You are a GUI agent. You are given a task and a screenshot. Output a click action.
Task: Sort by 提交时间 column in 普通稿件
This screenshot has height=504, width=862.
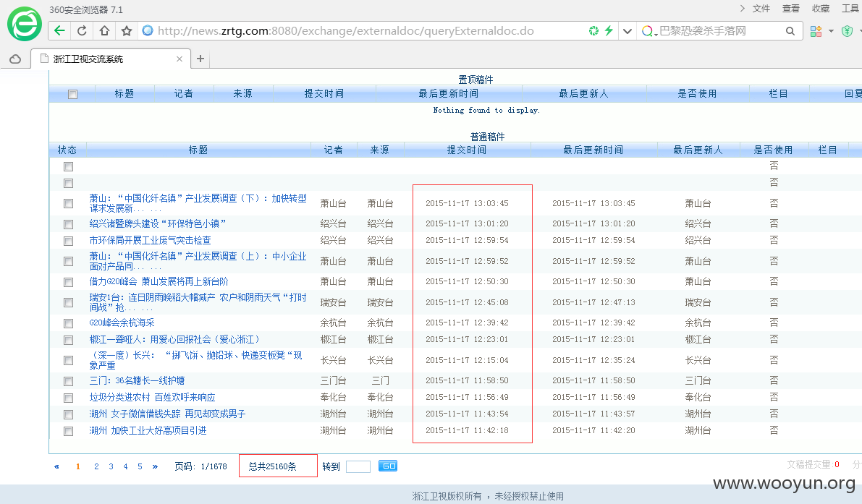coord(467,150)
